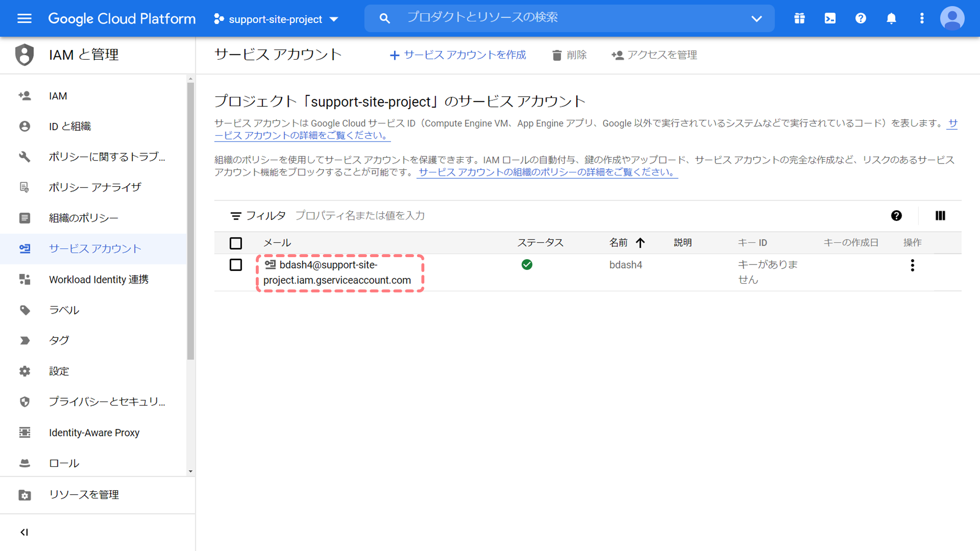Open the column display options icon

coord(940,216)
